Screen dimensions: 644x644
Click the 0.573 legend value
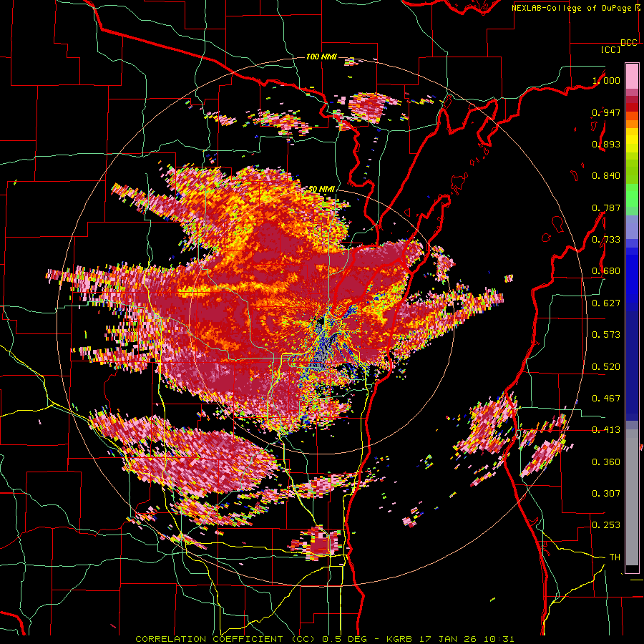[x=606, y=335]
